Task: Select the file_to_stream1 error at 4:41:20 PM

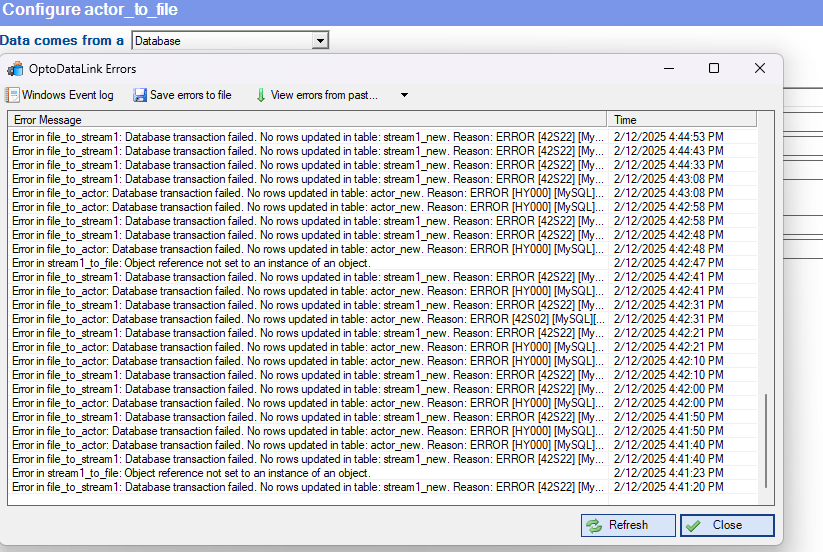Action: 383,487
